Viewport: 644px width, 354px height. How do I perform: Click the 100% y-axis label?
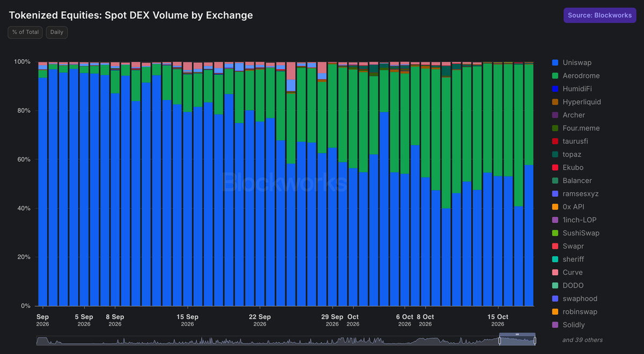[23, 62]
